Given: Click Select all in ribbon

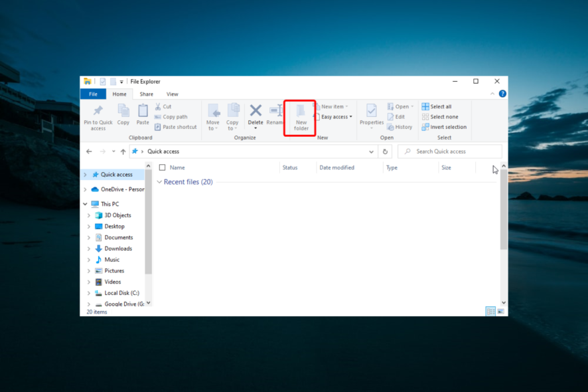Looking at the screenshot, I should pyautogui.click(x=437, y=106).
